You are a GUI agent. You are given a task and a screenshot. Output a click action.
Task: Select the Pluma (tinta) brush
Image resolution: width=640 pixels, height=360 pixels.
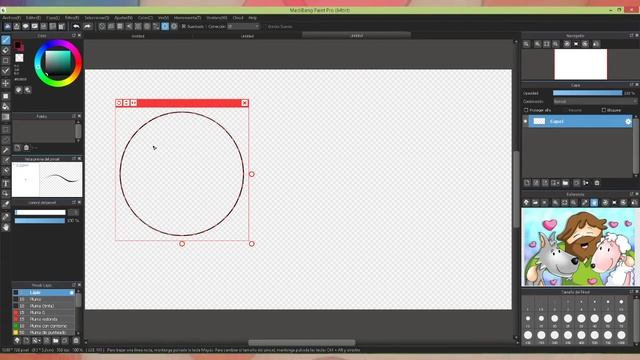[x=44, y=306]
